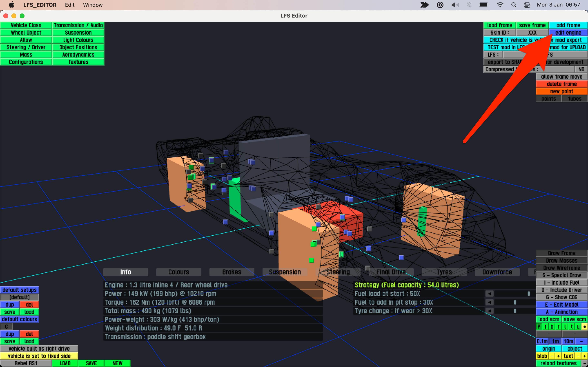Open the Edit menu
Screen dimensions: 588x367
click(x=69, y=5)
